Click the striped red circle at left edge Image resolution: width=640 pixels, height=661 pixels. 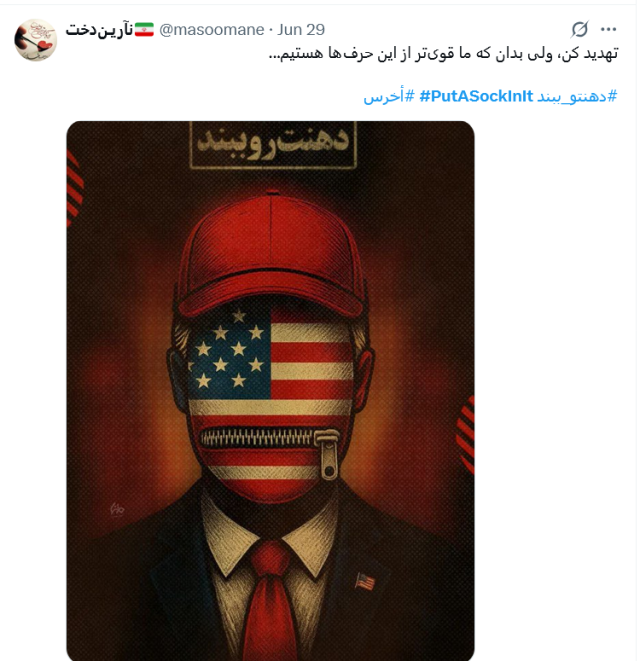(75, 189)
